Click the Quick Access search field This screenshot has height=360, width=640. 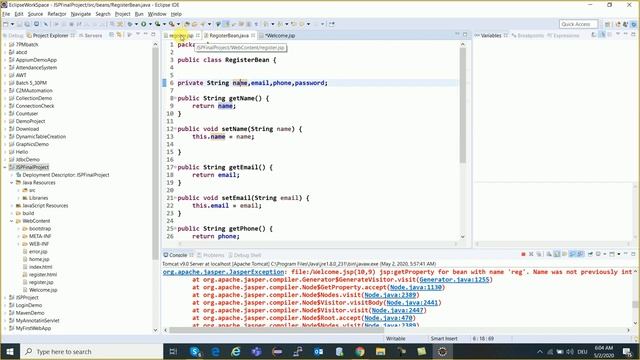tap(579, 24)
